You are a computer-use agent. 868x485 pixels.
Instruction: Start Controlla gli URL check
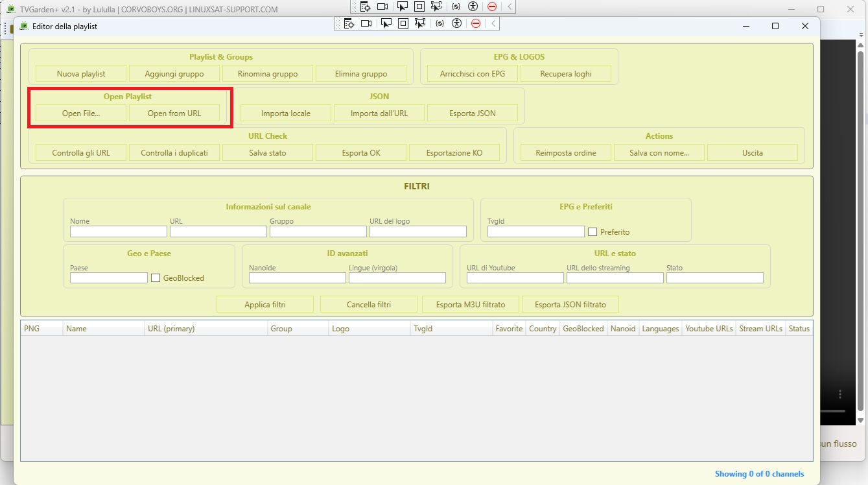pos(81,152)
